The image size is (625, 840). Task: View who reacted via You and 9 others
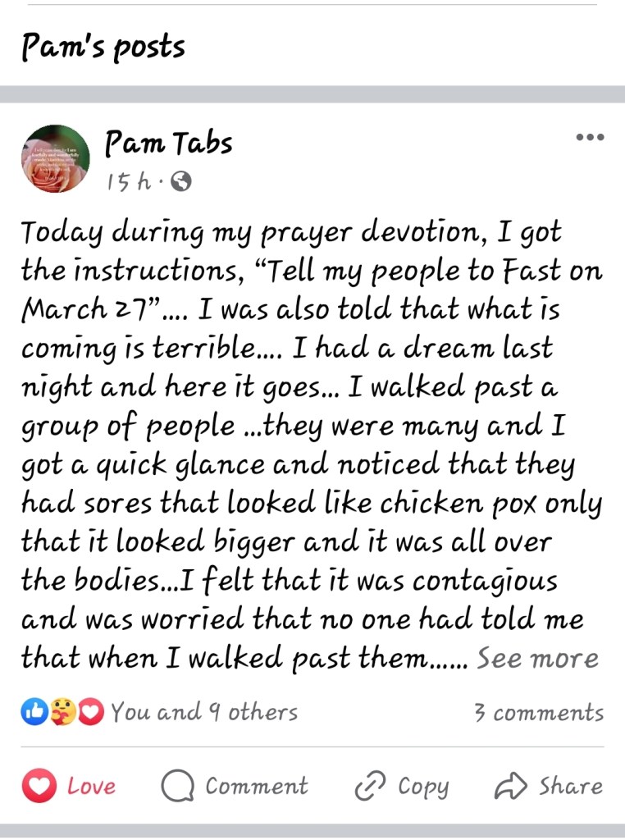(x=203, y=712)
